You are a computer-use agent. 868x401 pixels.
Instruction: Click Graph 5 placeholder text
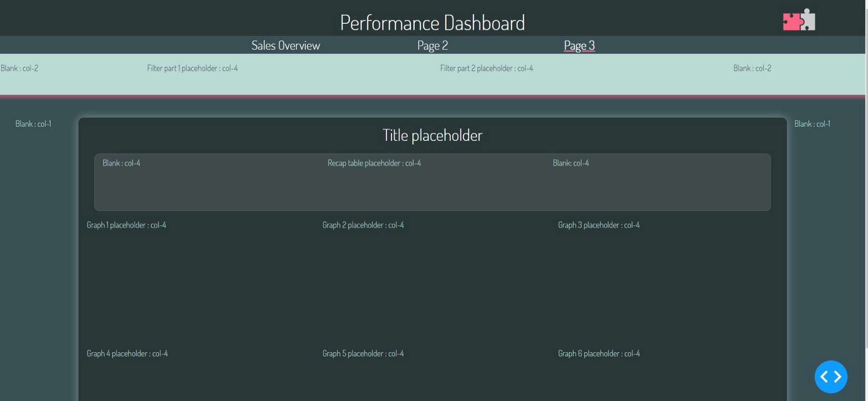click(363, 354)
